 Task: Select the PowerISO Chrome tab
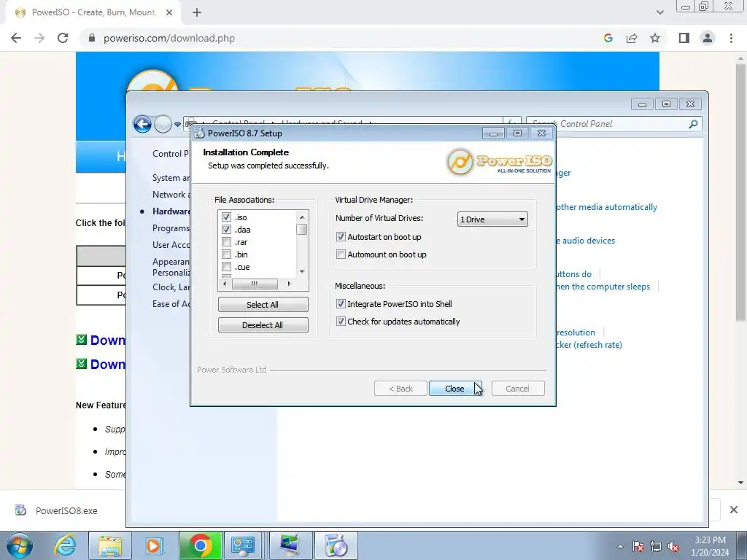click(93, 12)
